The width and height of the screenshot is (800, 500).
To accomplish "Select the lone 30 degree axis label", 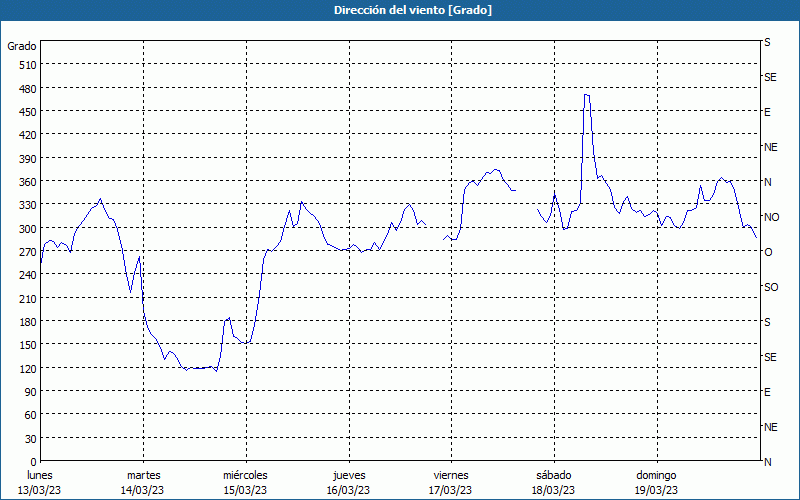I will click(x=31, y=439).
